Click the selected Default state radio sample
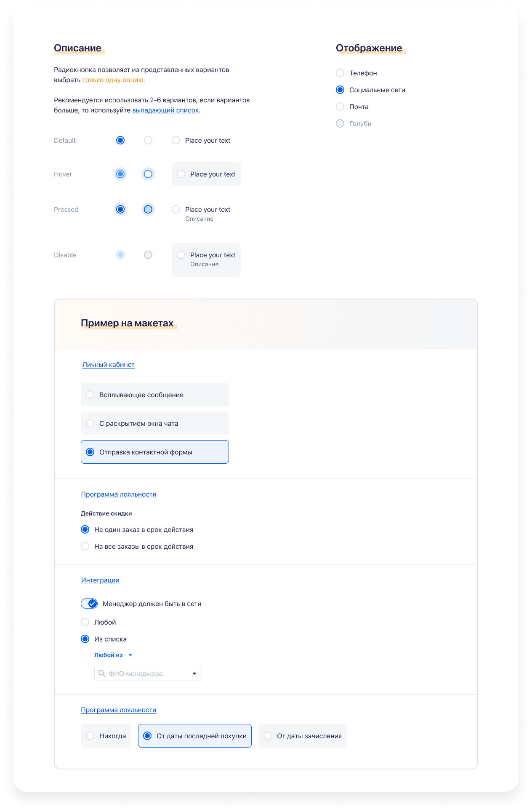Image resolution: width=532 pixels, height=812 pixels. pyautogui.click(x=120, y=140)
